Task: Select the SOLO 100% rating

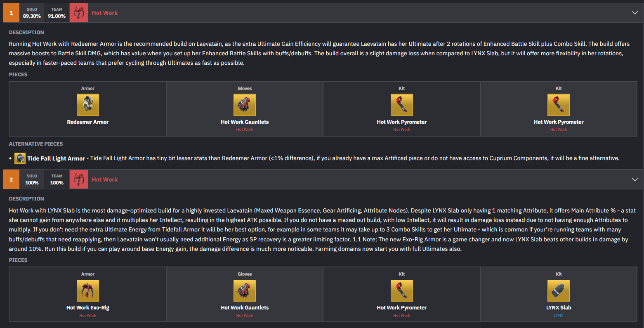Action: 32,179
